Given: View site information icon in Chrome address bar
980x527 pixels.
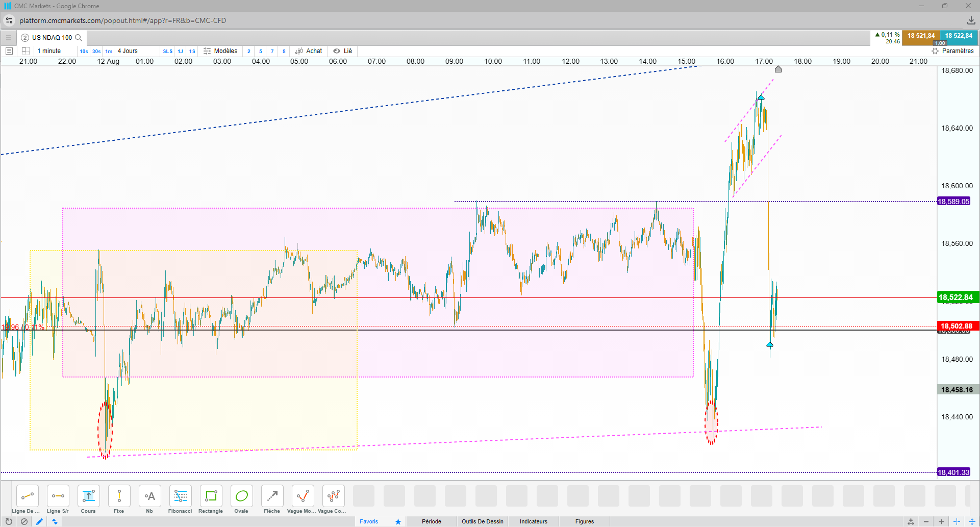Looking at the screenshot, I should [x=9, y=20].
